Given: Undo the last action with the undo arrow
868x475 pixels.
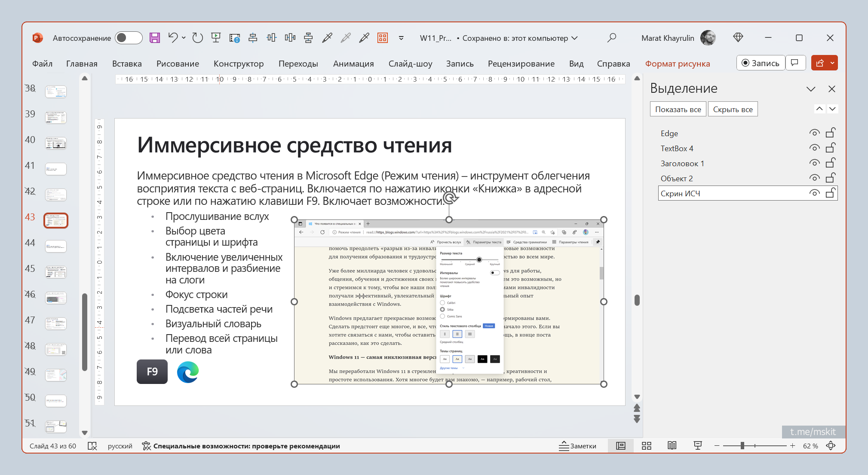Looking at the screenshot, I should [173, 38].
